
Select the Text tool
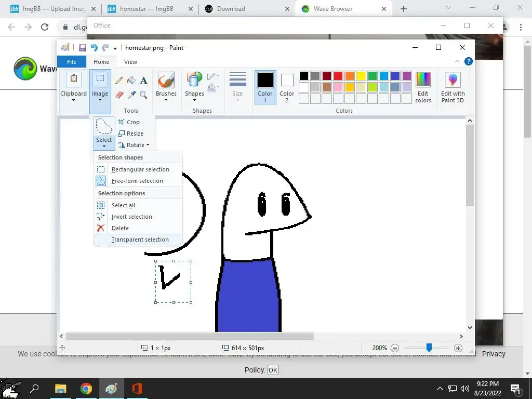pyautogui.click(x=143, y=81)
